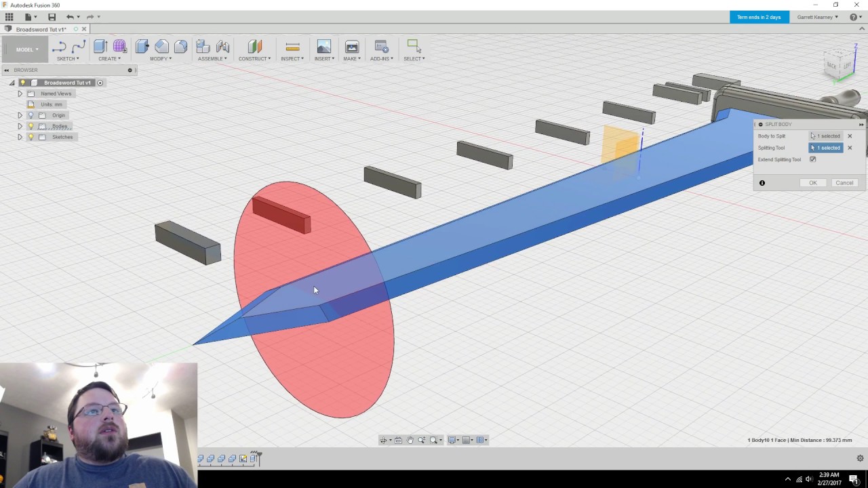Select the Measure ruler icon
Image resolution: width=868 pixels, height=488 pixels.
tap(292, 46)
